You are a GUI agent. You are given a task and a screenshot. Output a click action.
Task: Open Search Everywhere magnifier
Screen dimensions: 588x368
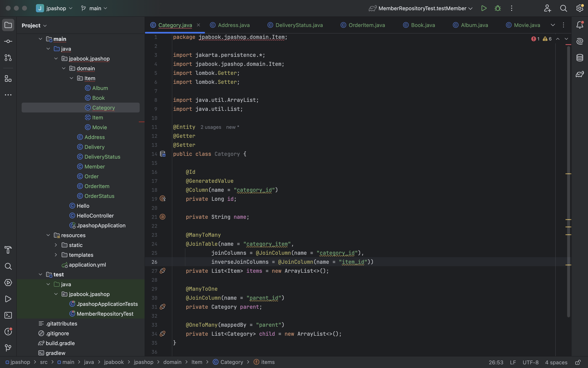pos(563,8)
